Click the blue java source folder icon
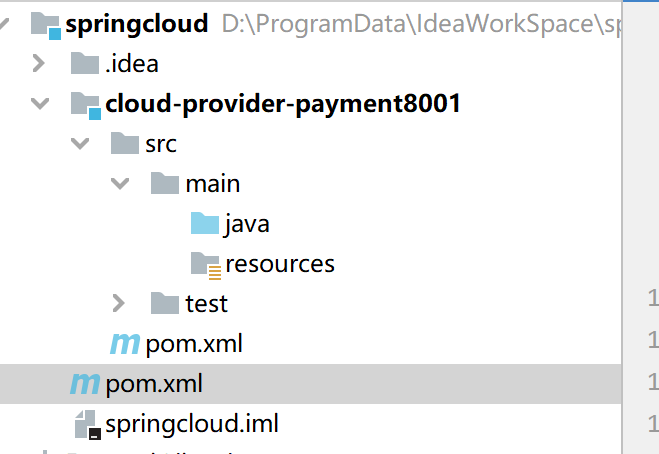659x454 pixels. click(x=205, y=223)
